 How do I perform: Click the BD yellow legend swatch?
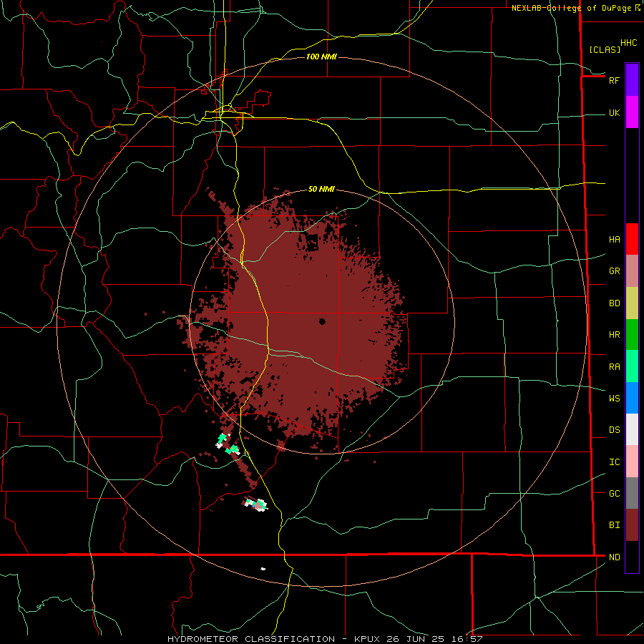coord(632,303)
